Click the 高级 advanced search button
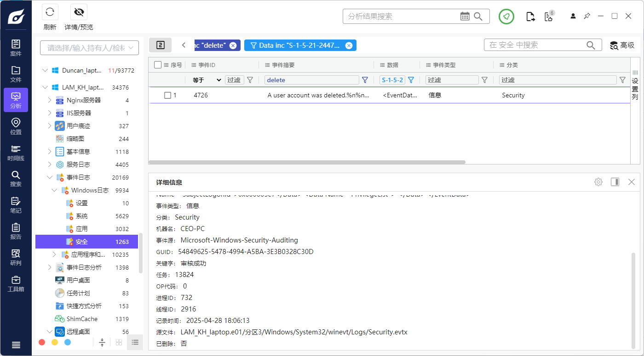 tap(622, 45)
